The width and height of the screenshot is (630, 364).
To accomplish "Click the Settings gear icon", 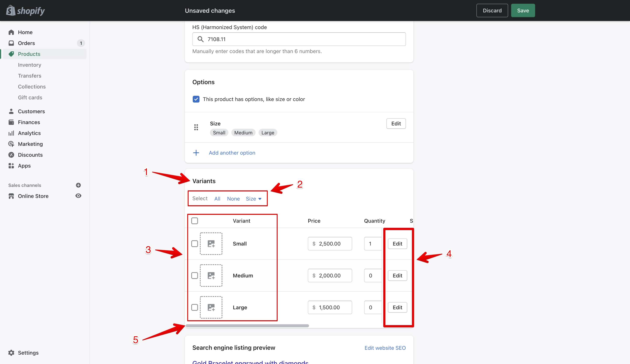I will [11, 353].
